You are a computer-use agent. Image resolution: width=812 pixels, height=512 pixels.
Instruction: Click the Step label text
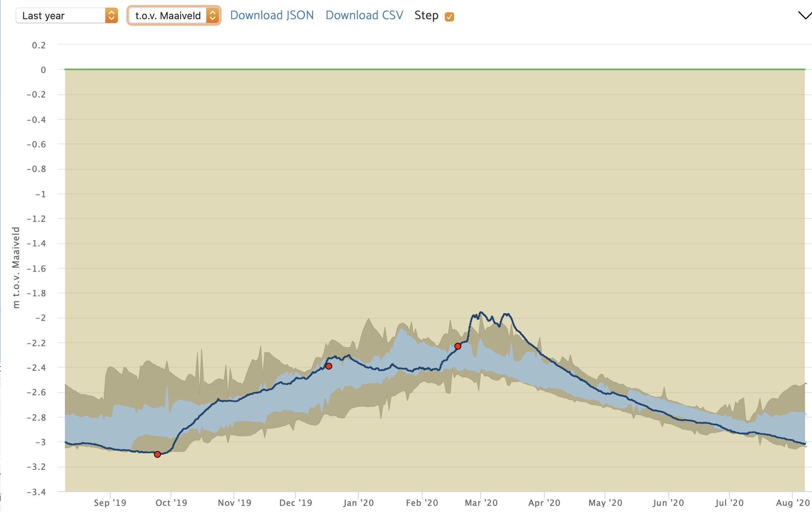click(x=426, y=15)
